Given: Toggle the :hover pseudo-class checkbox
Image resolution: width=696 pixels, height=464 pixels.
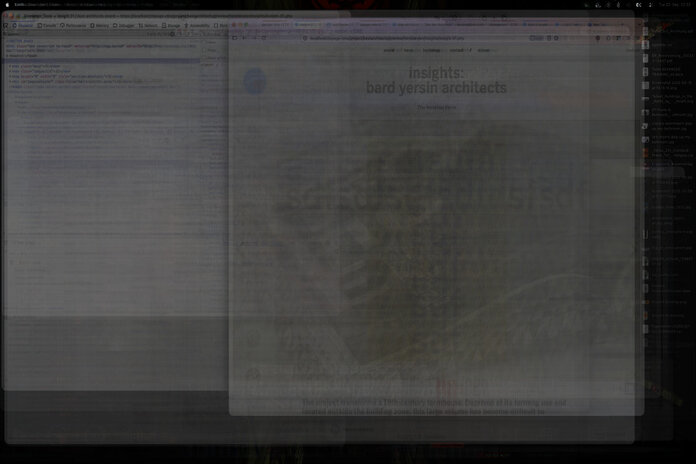Looking at the screenshot, I should click(205, 43).
